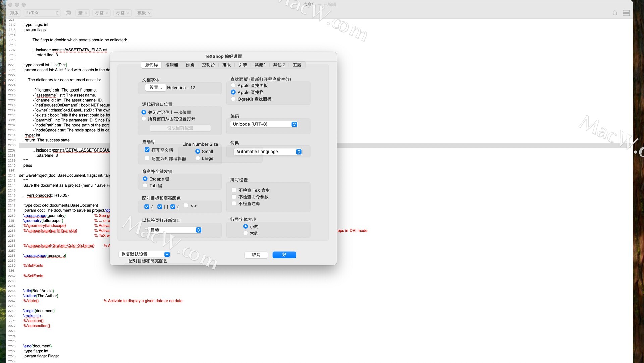Screen dimensions: 644x363
Task: Open the 恢复默认设置 dropdown
Action: 145,254
